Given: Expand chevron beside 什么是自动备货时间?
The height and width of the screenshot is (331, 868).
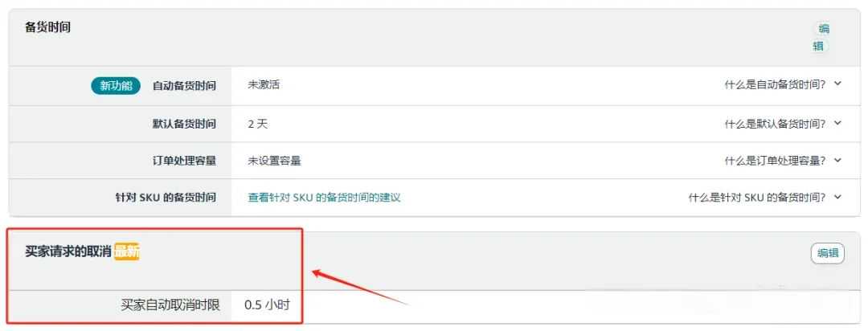Looking at the screenshot, I should [837, 84].
